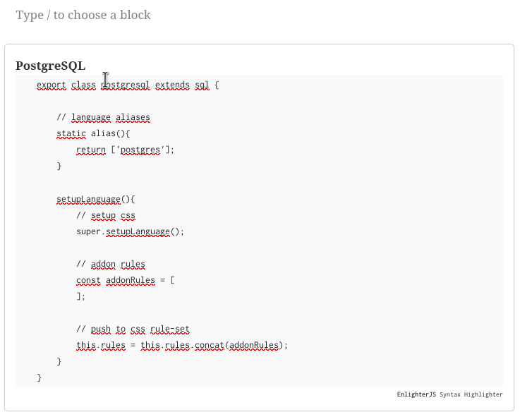Image resolution: width=532 pixels, height=417 pixels.
Task: Click the 'super.setupLanguage();' call line
Action: click(130, 231)
